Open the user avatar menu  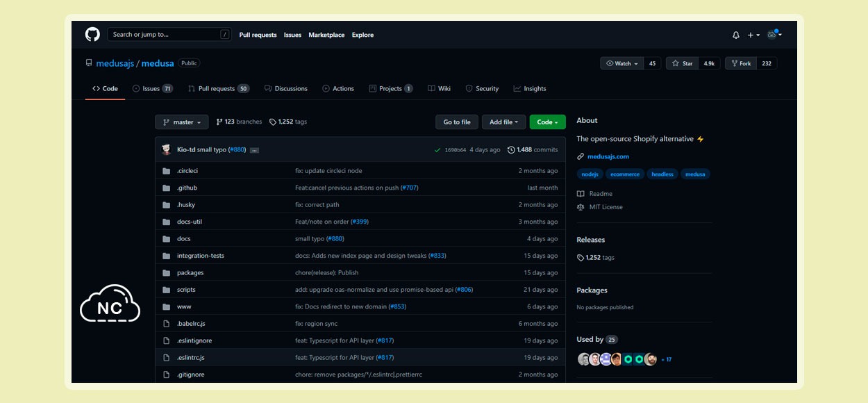coord(774,35)
